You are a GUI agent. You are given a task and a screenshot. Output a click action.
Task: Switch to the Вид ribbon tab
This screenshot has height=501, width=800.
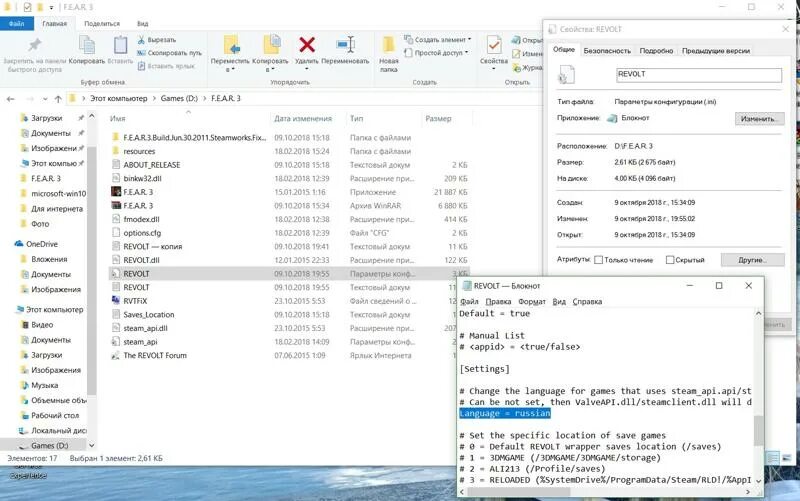click(143, 23)
